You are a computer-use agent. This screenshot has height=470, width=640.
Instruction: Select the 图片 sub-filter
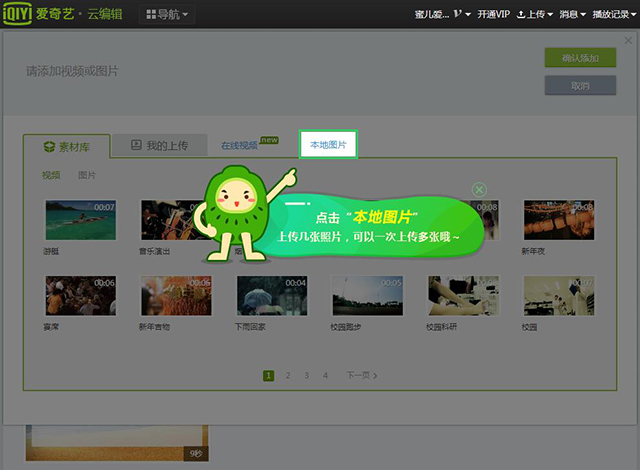click(x=87, y=175)
